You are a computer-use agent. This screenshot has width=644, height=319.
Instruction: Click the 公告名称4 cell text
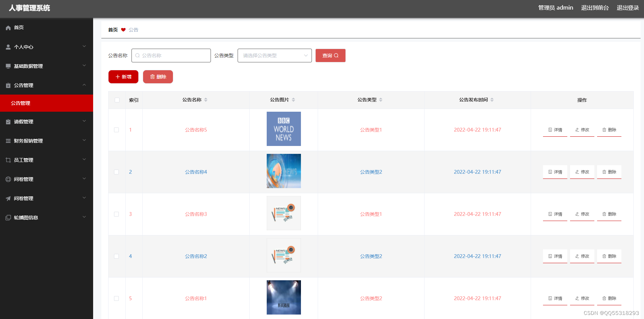196,172
